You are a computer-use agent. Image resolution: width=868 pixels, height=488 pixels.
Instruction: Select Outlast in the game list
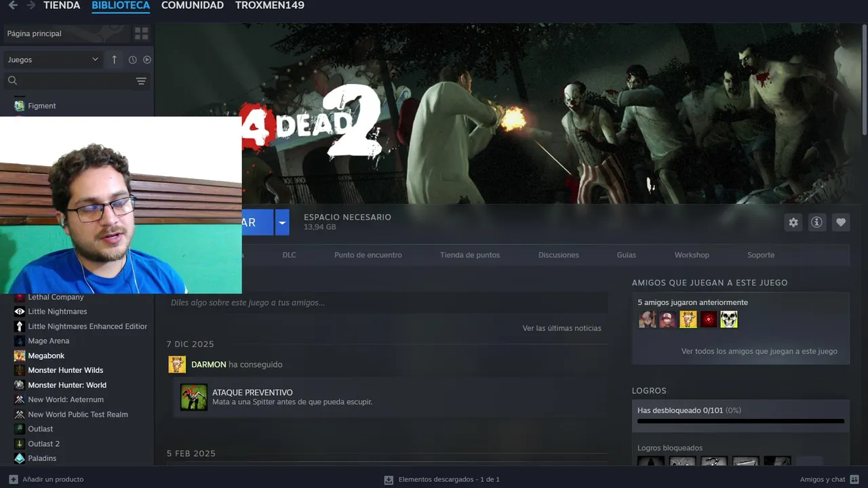pos(41,429)
